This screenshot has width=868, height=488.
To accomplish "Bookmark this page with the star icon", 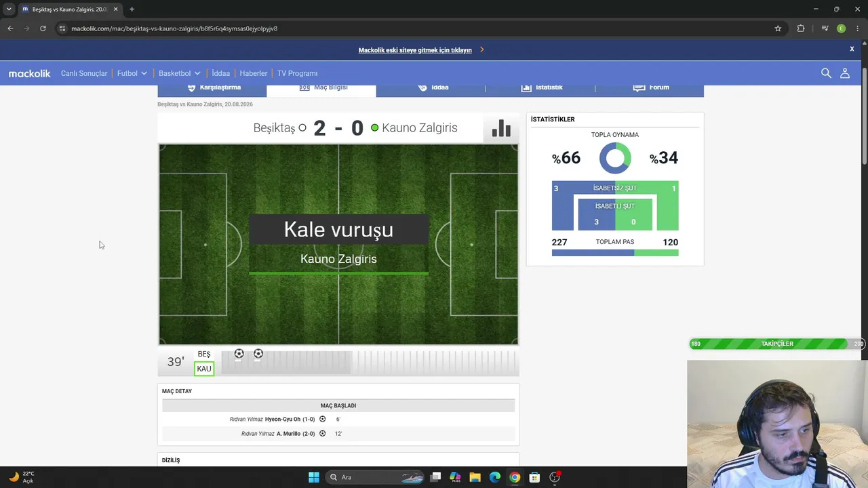I will [778, 28].
